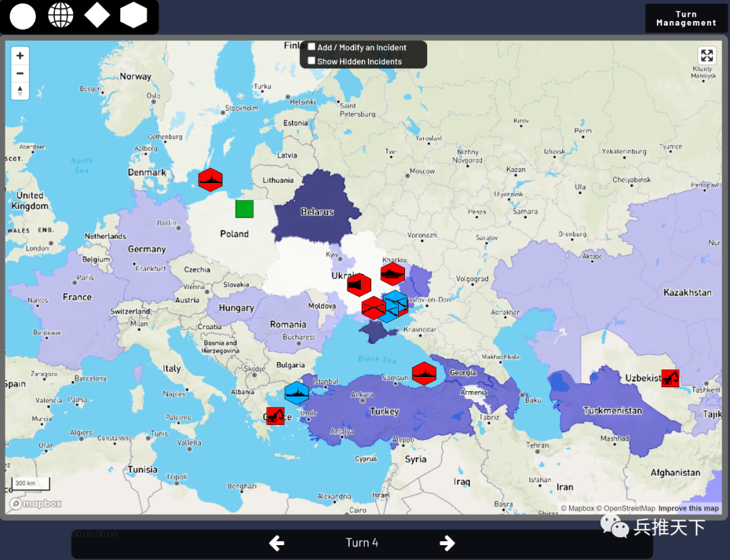Click the Turkmenistan country label
730x560 pixels.
point(612,411)
